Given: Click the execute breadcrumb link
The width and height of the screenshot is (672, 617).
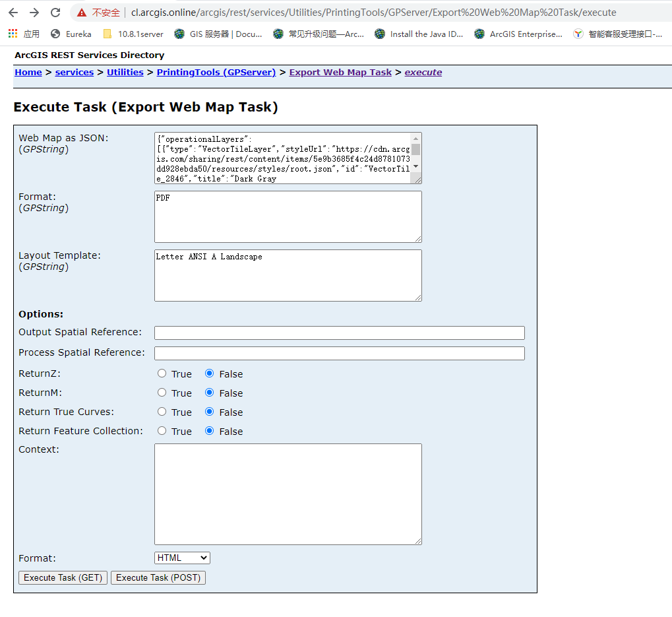Looking at the screenshot, I should 423,72.
